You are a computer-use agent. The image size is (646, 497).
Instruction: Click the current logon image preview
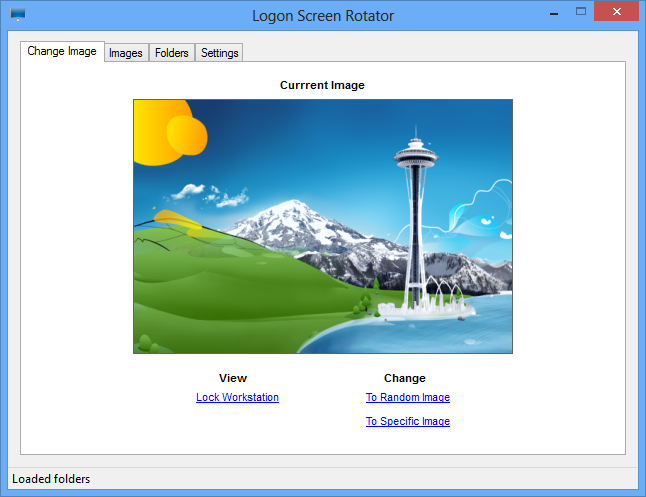pos(323,226)
